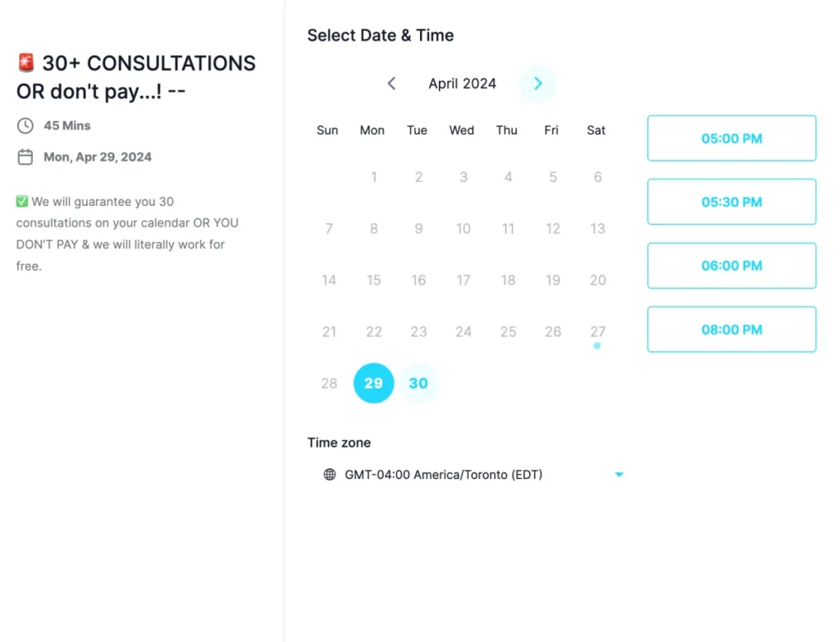Open the time zone dropdown arrow
840x642 pixels.
tap(619, 474)
